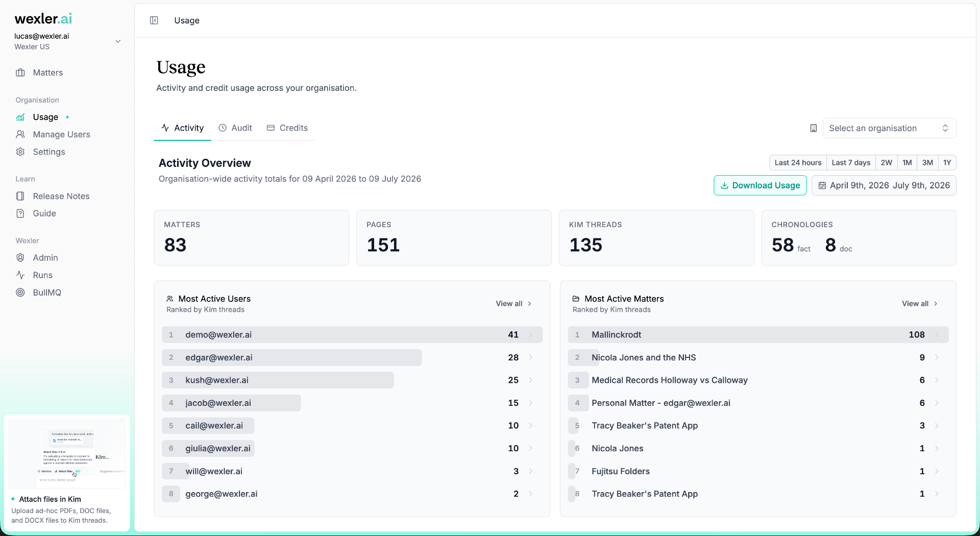The width and height of the screenshot is (980, 536).
Task: Open kush@wexler.ai user row
Action: point(352,380)
